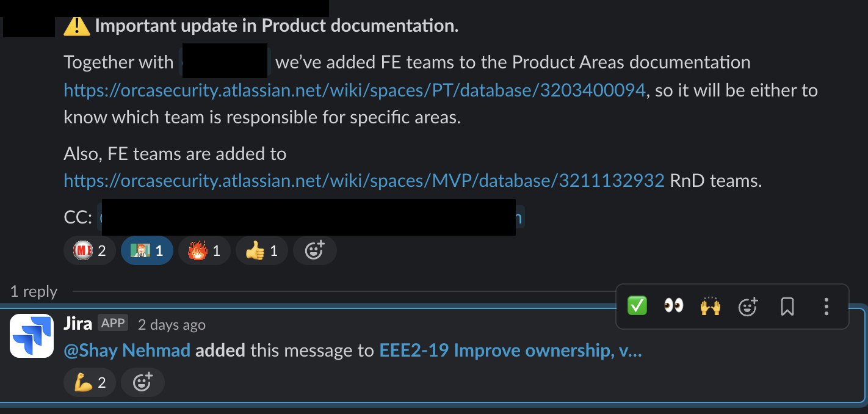Toggle the flexed bicep reaction

pyautogui.click(x=90, y=382)
